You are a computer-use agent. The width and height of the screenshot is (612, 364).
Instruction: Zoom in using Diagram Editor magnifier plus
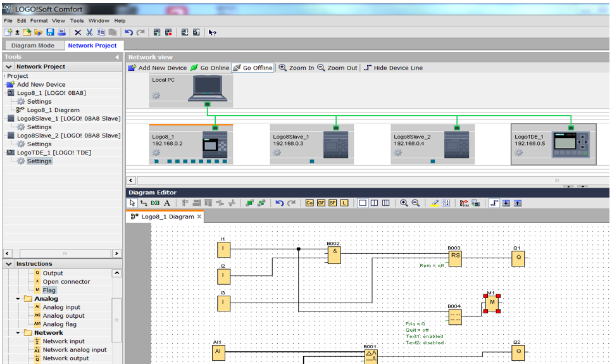click(404, 203)
